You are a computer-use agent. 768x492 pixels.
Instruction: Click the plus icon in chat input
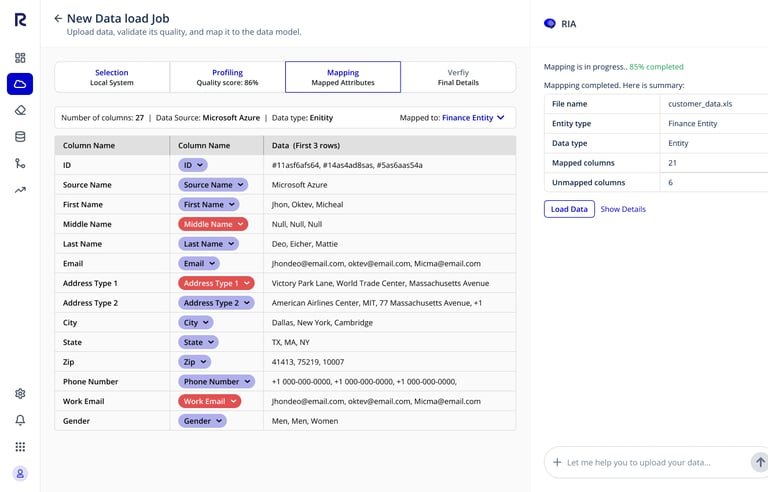[557, 462]
